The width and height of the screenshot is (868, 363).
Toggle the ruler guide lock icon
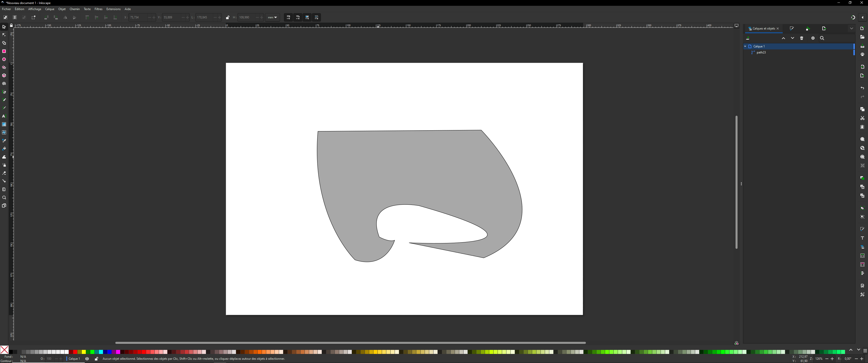(11, 25)
